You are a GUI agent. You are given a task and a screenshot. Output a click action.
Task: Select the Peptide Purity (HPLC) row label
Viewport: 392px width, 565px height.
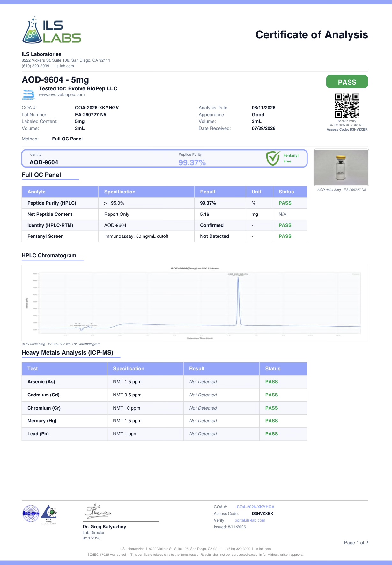click(x=52, y=203)
